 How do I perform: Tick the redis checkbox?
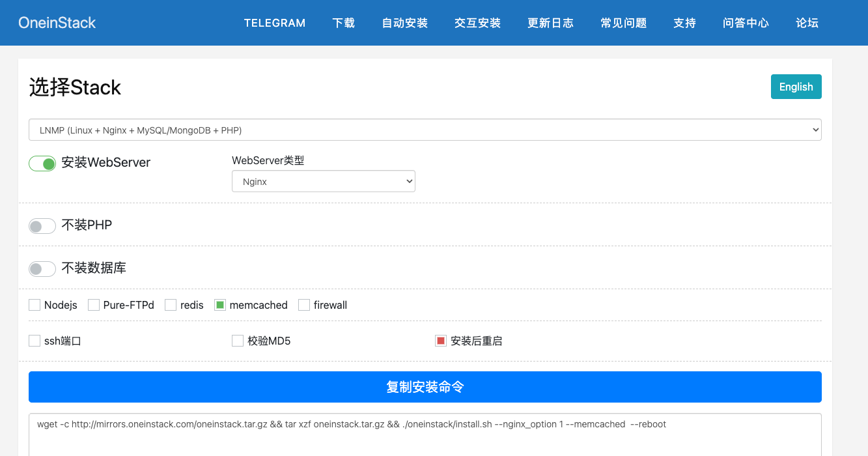tap(171, 305)
